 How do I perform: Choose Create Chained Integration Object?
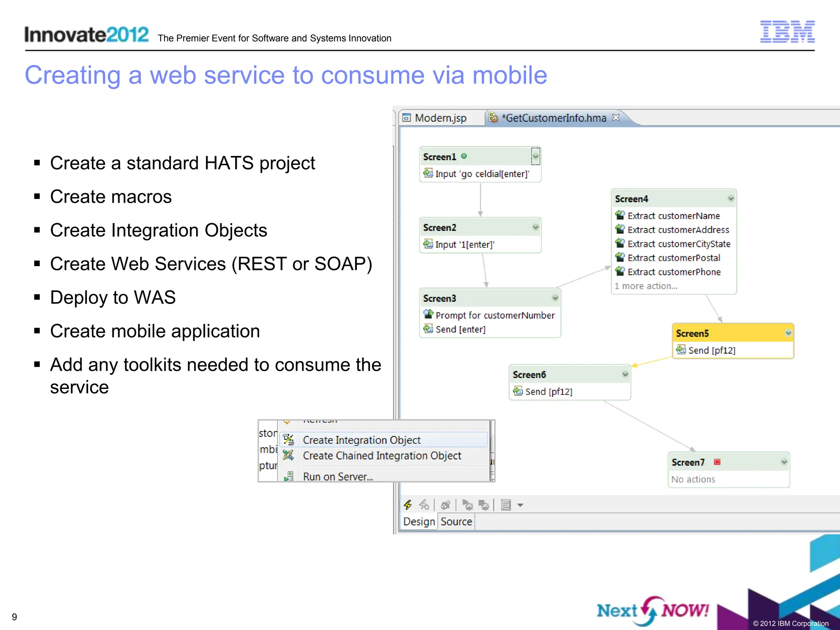pyautogui.click(x=382, y=456)
